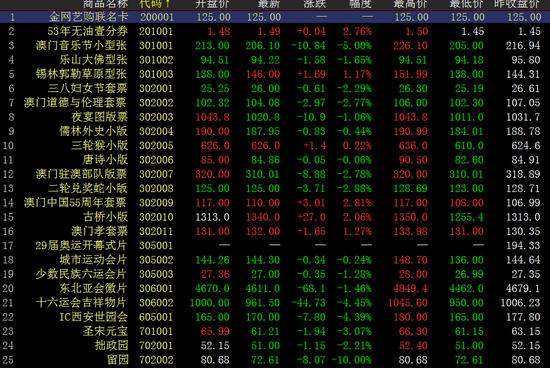Select the 二轮兑奖蛇小版 entry
The height and width of the screenshot is (368, 550).
tap(88, 188)
